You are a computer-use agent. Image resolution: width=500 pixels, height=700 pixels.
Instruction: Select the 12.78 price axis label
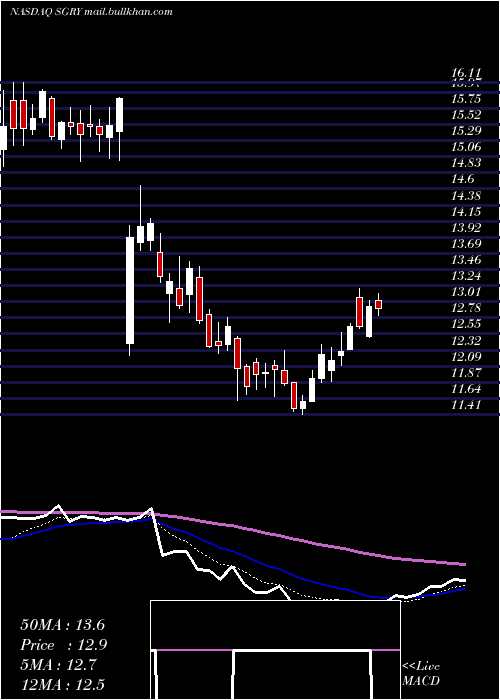[x=466, y=308]
